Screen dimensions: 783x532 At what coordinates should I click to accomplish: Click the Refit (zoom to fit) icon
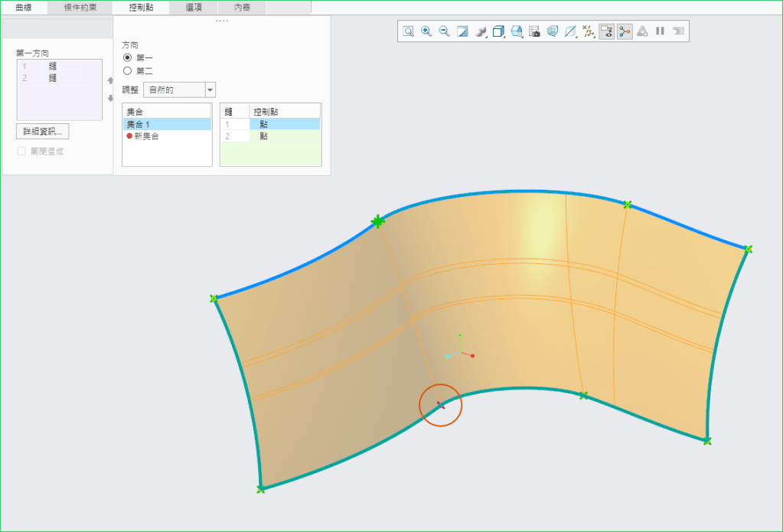[409, 31]
